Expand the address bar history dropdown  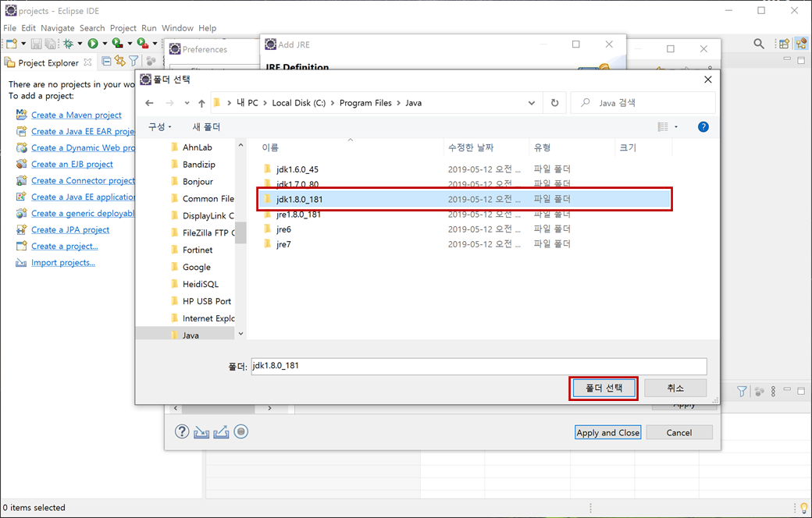(x=532, y=103)
